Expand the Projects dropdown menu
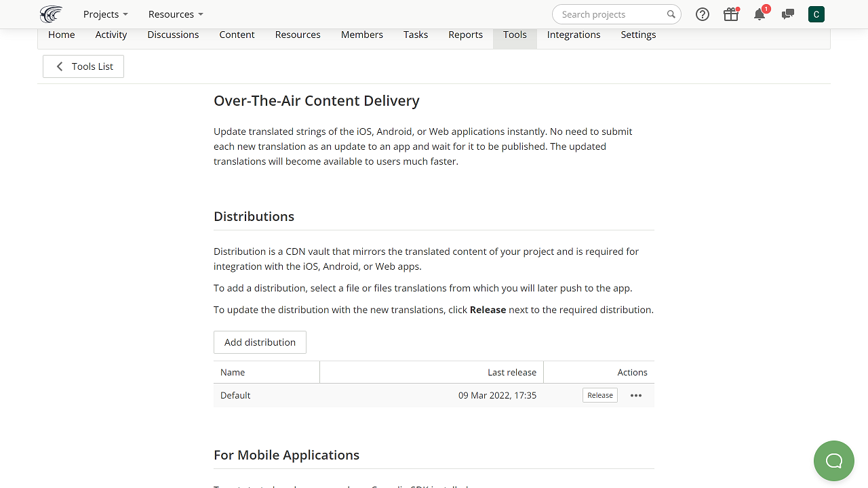Viewport: 868px width, 488px height. [105, 14]
